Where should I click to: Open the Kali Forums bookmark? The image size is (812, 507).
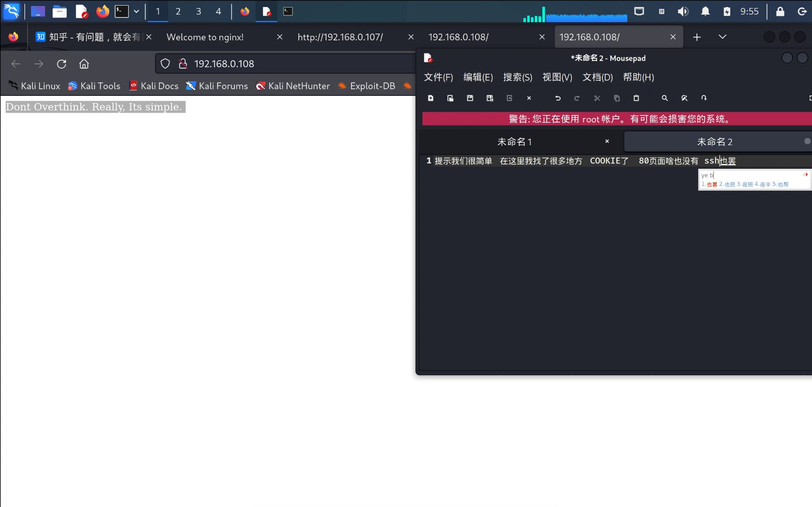click(x=217, y=86)
